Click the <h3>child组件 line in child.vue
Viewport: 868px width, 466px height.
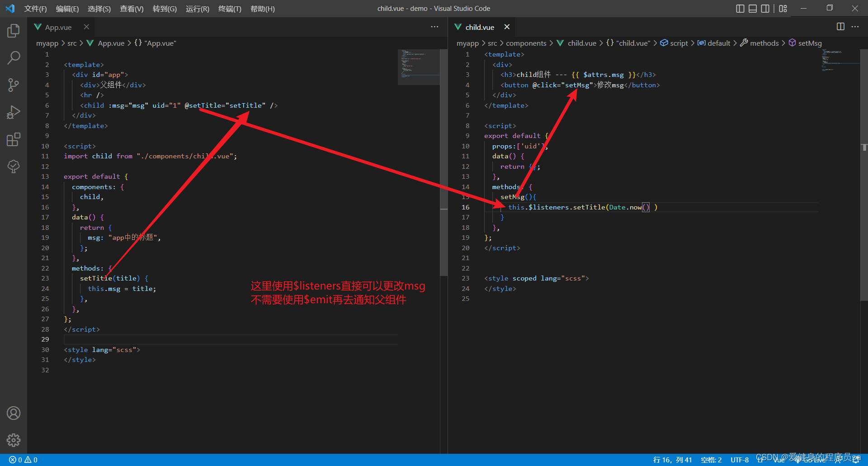(x=578, y=75)
